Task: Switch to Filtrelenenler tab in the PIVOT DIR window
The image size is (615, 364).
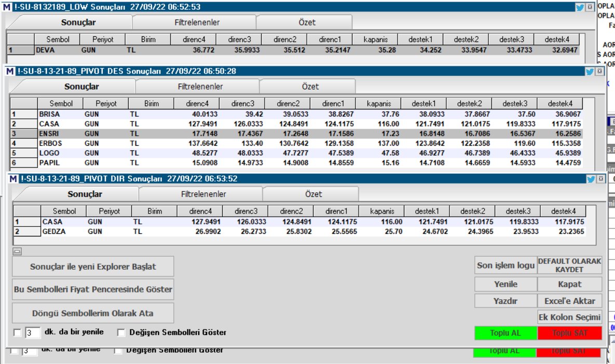Action: pos(203,194)
